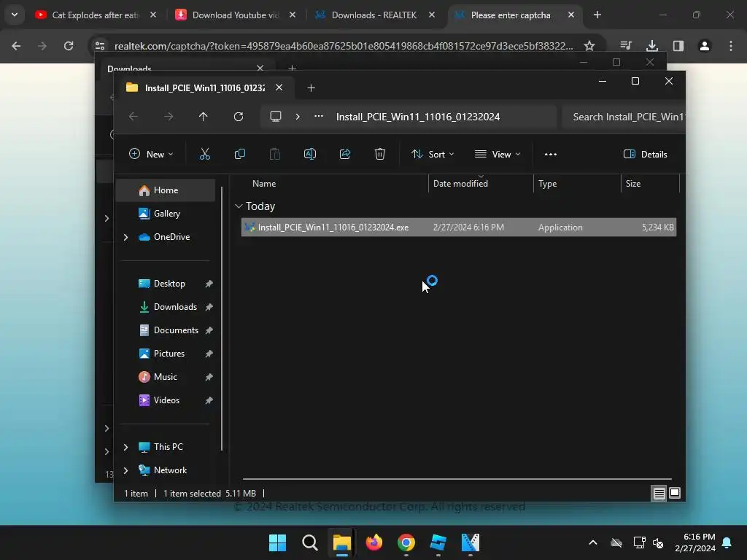Open the See more ellipsis in command bar

click(550, 155)
